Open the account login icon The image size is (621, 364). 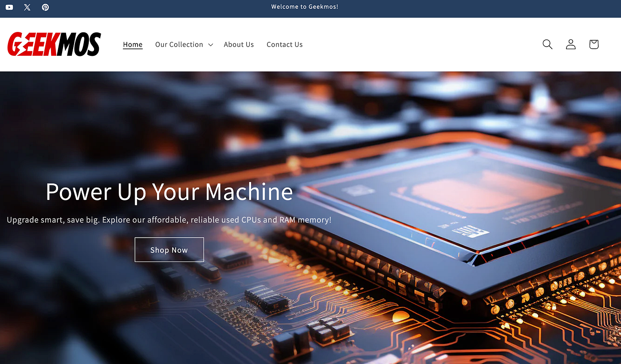(571, 44)
